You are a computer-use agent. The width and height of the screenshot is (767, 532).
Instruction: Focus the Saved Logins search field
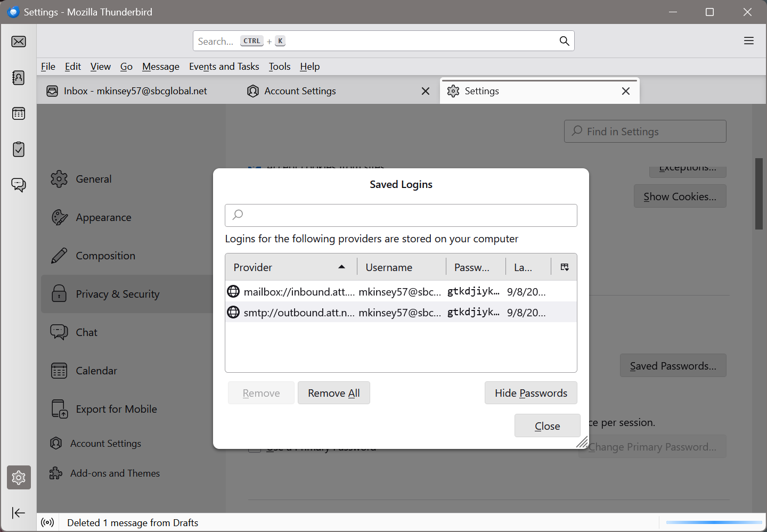(401, 215)
